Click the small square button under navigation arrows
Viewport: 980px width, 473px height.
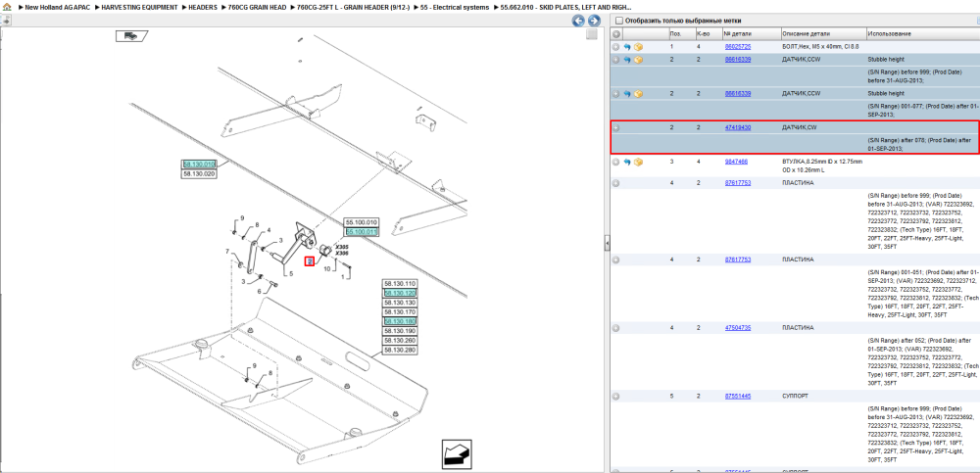[592, 35]
